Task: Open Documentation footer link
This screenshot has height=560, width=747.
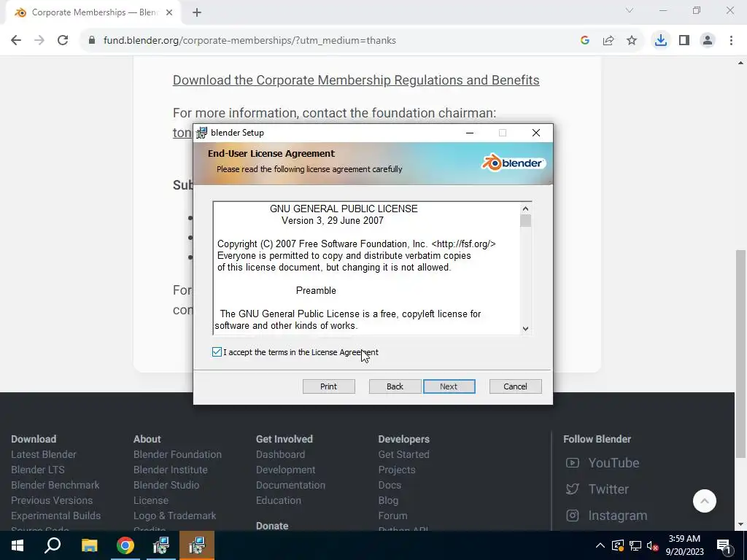Action: [x=290, y=485]
